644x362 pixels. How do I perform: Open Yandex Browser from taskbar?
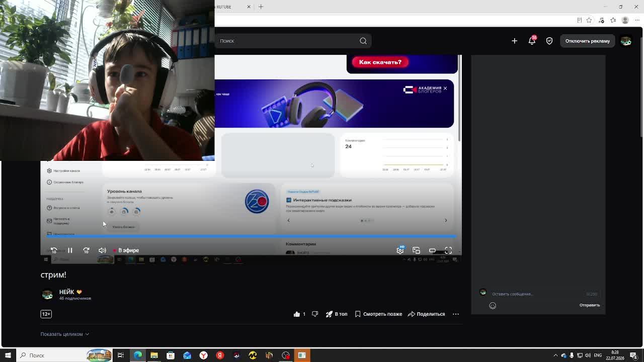(x=203, y=355)
